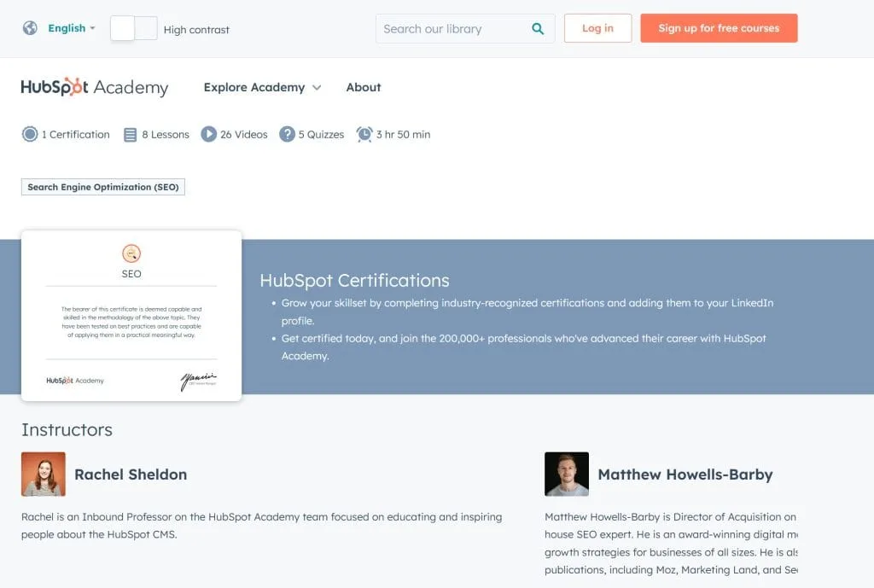Click the Search our library field
Image resolution: width=874 pixels, height=588 pixels.
[465, 28]
